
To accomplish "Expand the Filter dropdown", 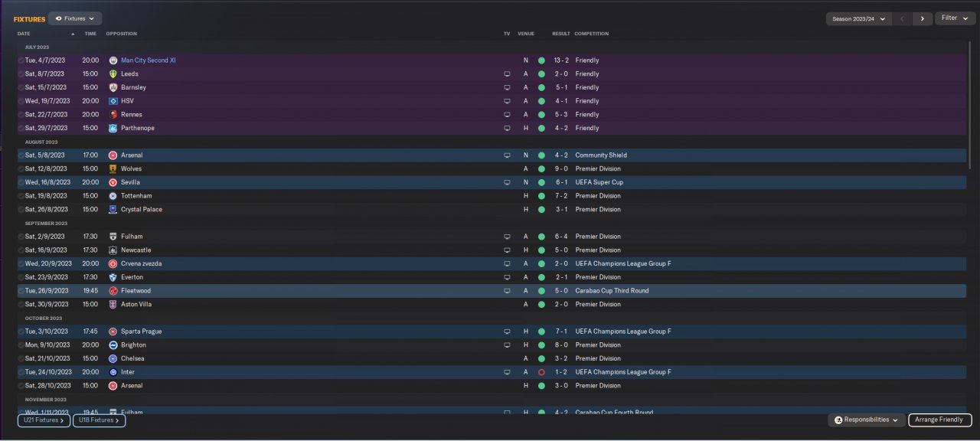I will pyautogui.click(x=955, y=18).
